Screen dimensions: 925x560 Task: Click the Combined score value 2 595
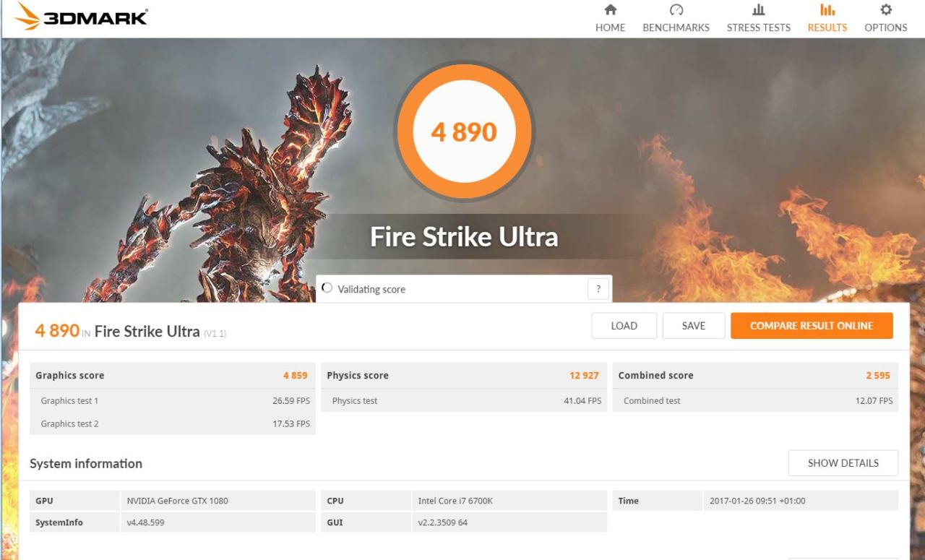[878, 376]
